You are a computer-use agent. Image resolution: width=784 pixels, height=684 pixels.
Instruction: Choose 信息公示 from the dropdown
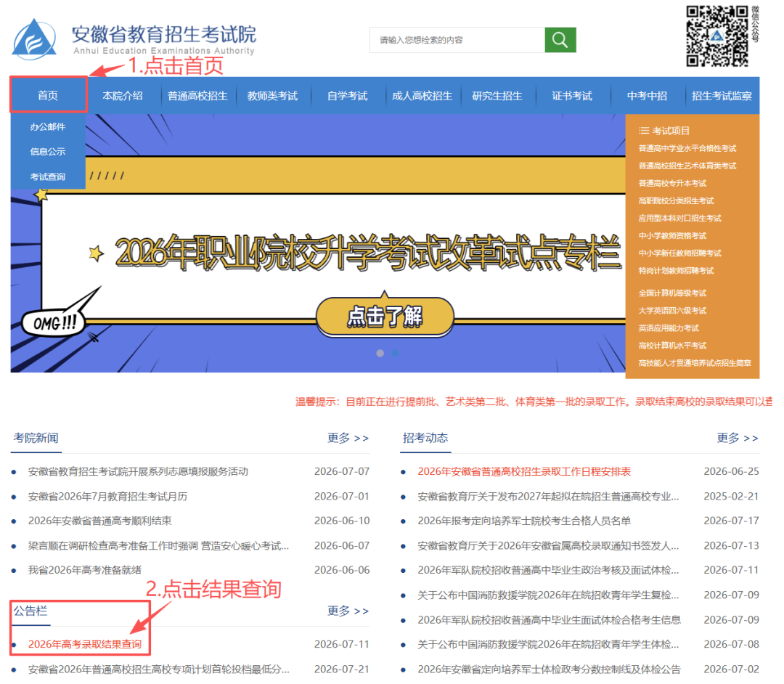47,152
